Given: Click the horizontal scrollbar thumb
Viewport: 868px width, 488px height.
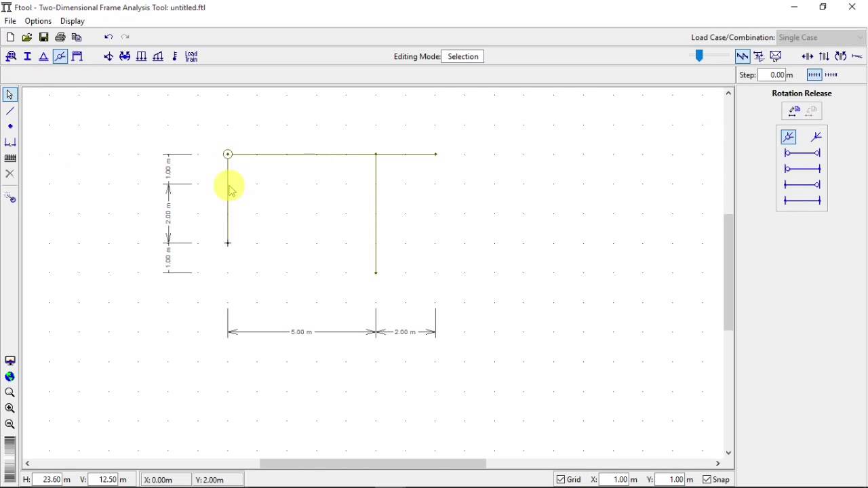Looking at the screenshot, I should (373, 464).
